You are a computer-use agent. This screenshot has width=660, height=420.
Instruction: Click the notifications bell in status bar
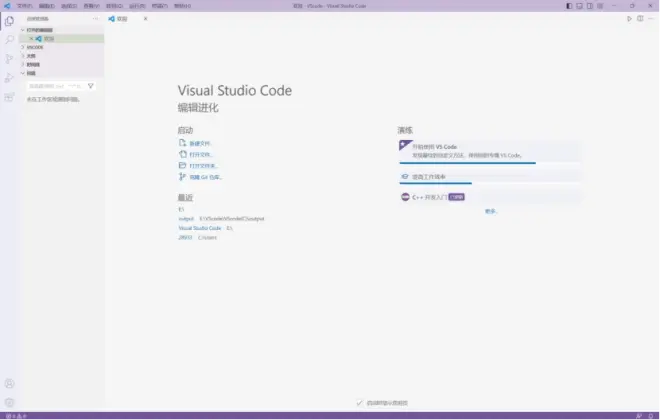[651, 416]
